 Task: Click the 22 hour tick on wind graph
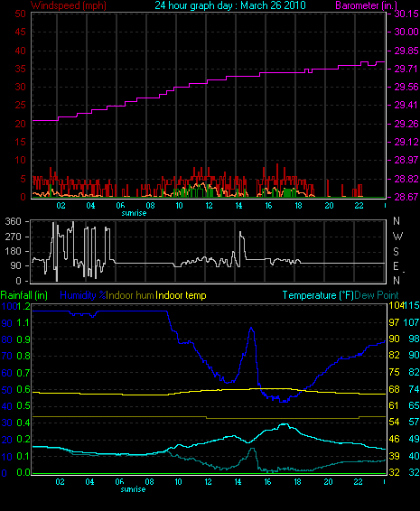(x=359, y=206)
